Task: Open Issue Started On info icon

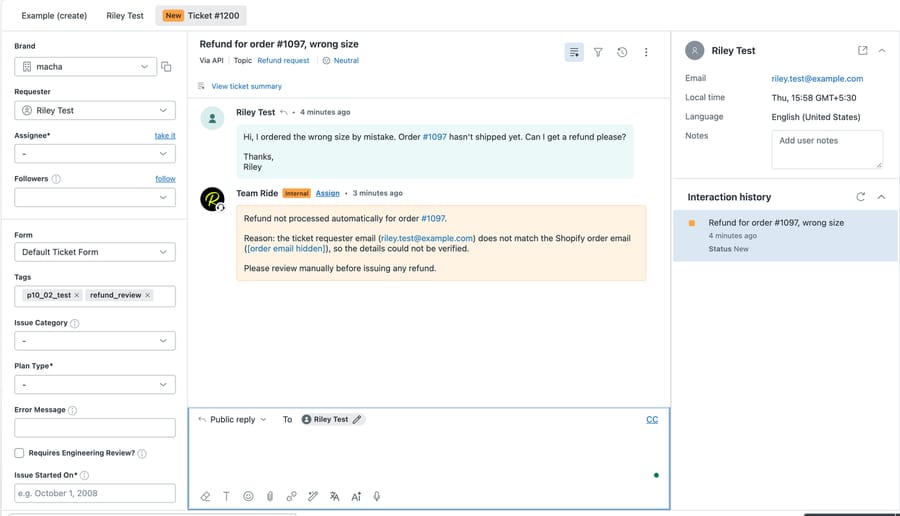Action: pos(84,475)
